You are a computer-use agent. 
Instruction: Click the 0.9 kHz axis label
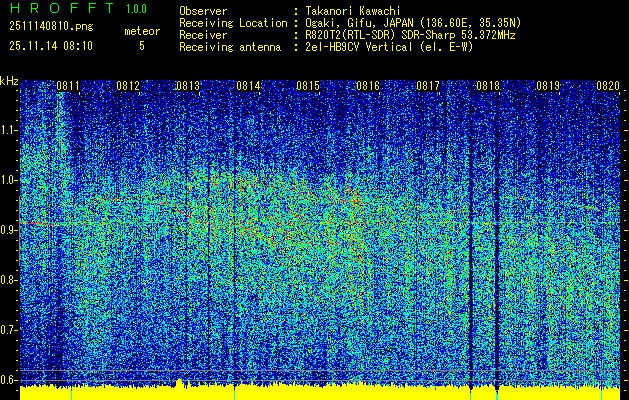click(x=9, y=230)
